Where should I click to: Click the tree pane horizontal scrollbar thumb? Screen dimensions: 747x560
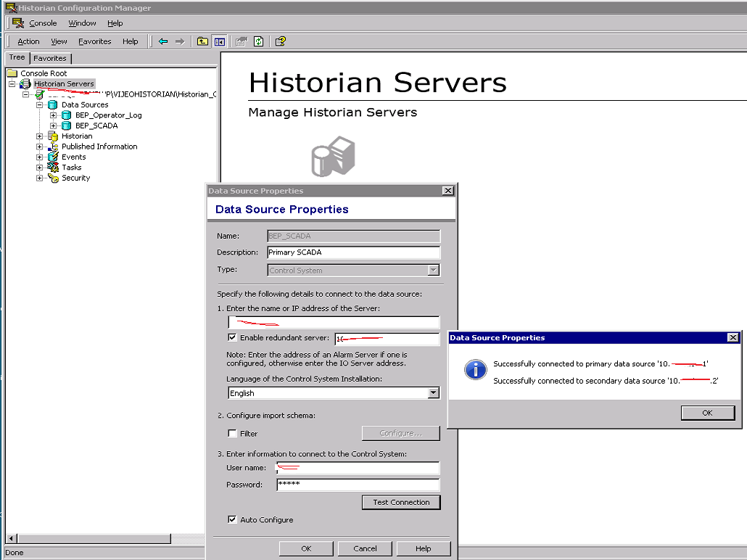pos(94,538)
